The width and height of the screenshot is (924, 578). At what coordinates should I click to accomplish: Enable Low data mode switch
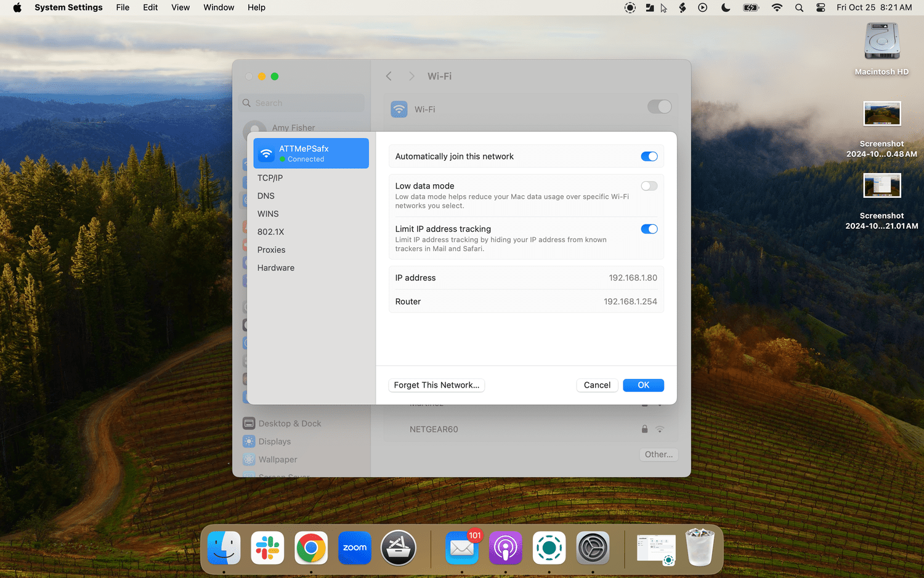tap(649, 186)
